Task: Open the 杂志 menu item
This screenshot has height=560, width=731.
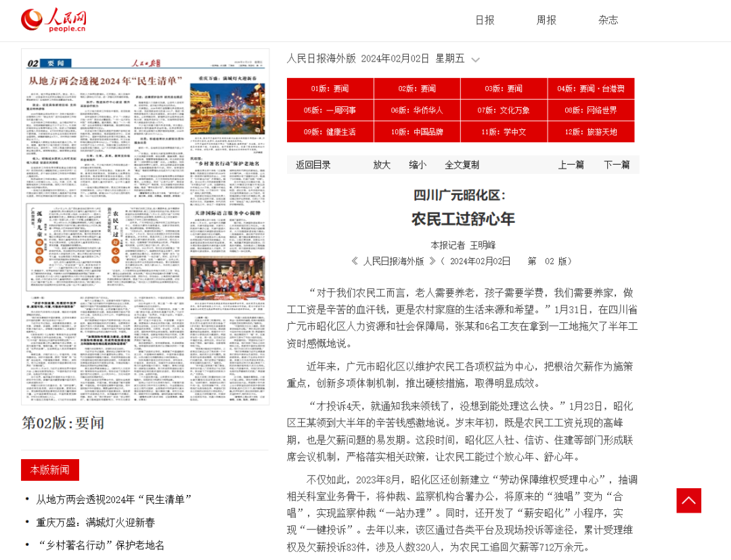Action: (608, 20)
